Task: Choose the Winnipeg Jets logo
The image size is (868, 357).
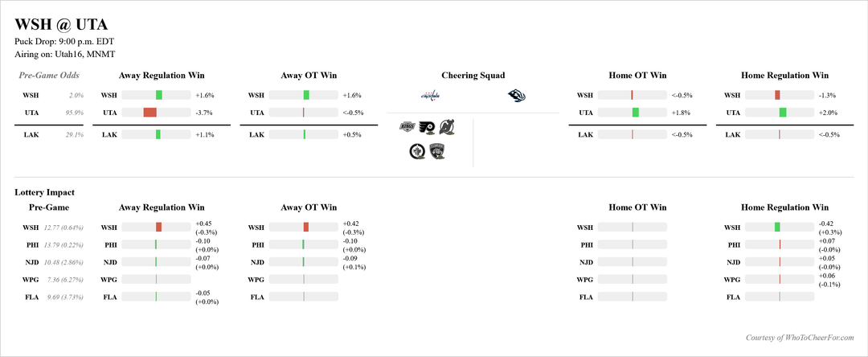Action: [418, 150]
